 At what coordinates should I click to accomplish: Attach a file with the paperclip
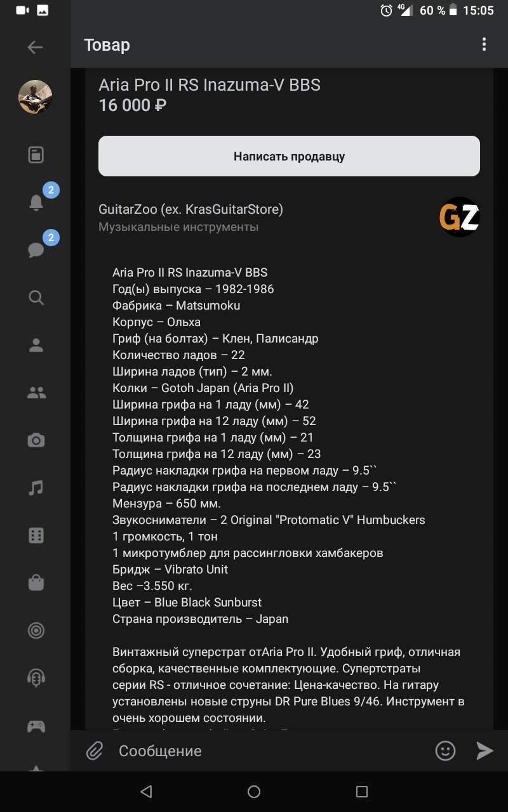(x=95, y=751)
